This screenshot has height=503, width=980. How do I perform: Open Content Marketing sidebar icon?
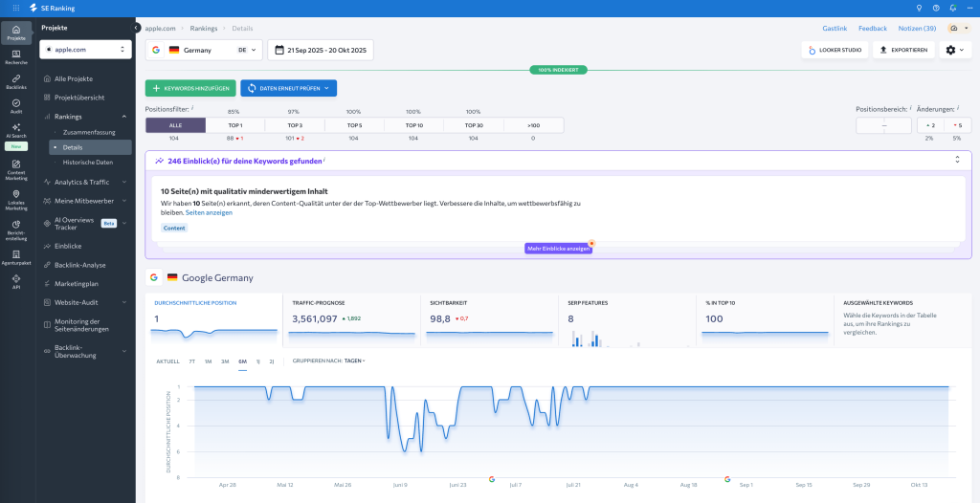click(x=15, y=169)
